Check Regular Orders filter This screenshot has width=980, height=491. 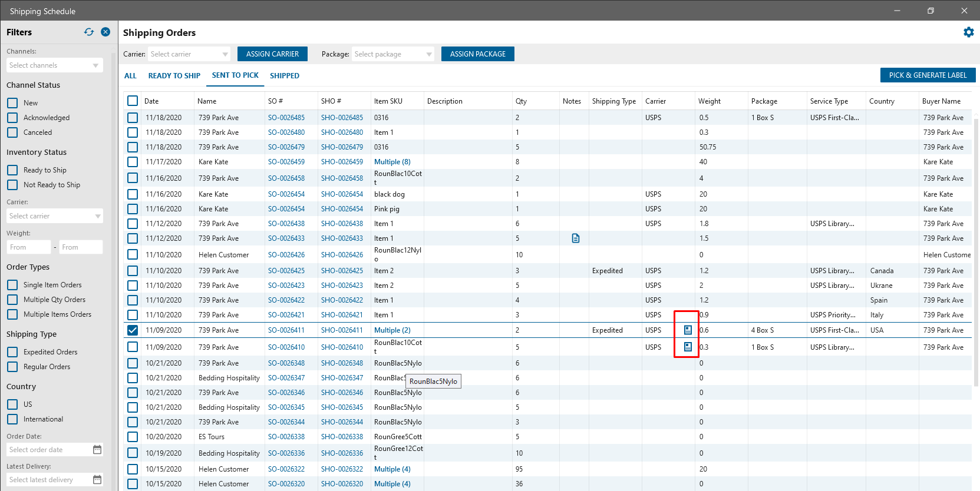tap(12, 367)
